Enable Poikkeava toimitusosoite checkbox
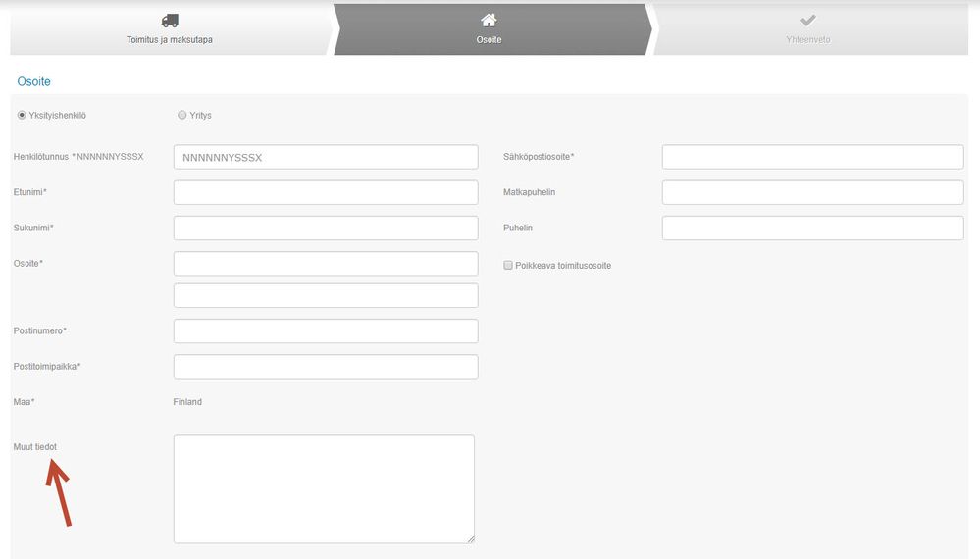The width and height of the screenshot is (980, 559). point(508,266)
